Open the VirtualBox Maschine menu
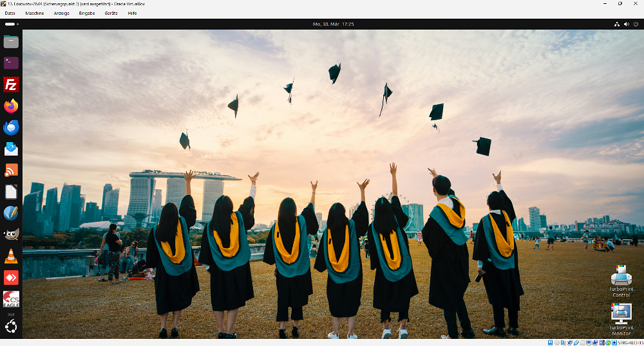644x346 pixels. [35, 13]
